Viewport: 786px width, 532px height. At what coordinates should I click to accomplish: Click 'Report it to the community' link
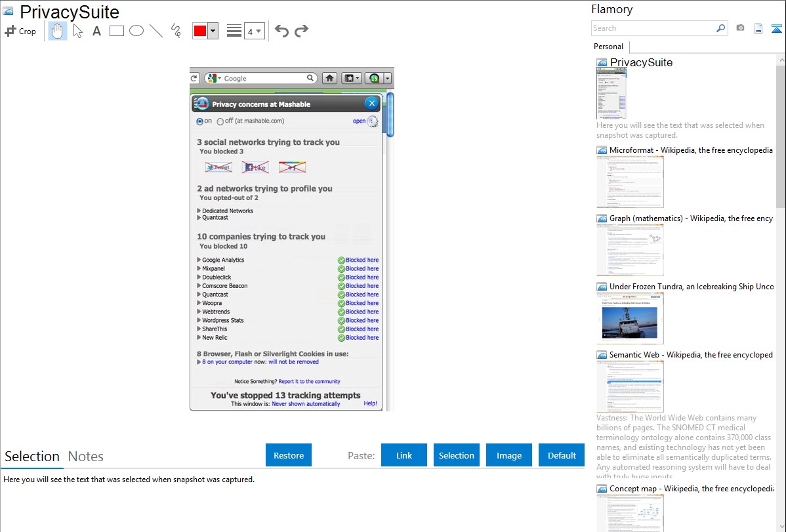tap(309, 382)
